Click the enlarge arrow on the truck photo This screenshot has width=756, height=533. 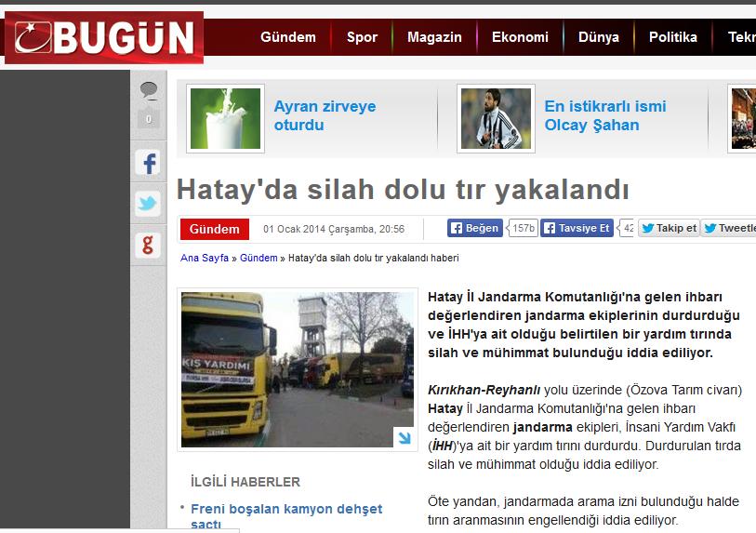pyautogui.click(x=404, y=437)
